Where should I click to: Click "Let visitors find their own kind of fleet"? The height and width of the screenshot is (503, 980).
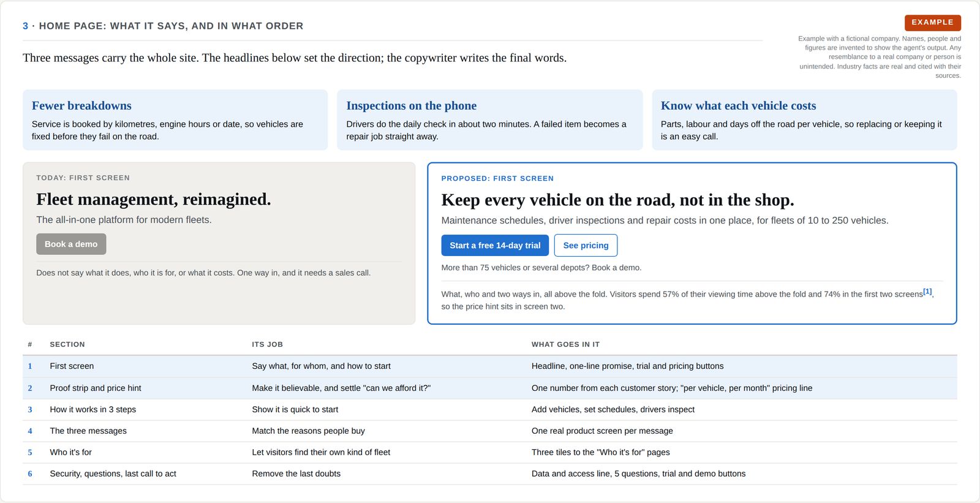click(321, 452)
